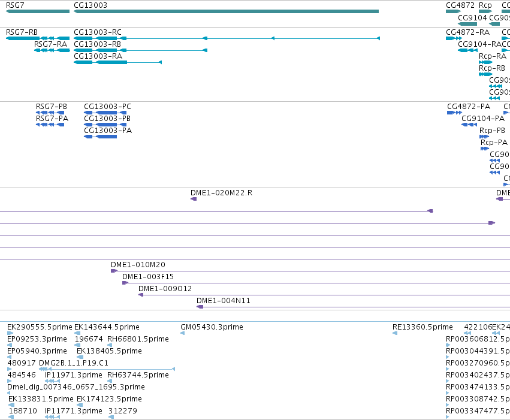
Task: Select EST EP09253.3prime label
Action: 37,339
